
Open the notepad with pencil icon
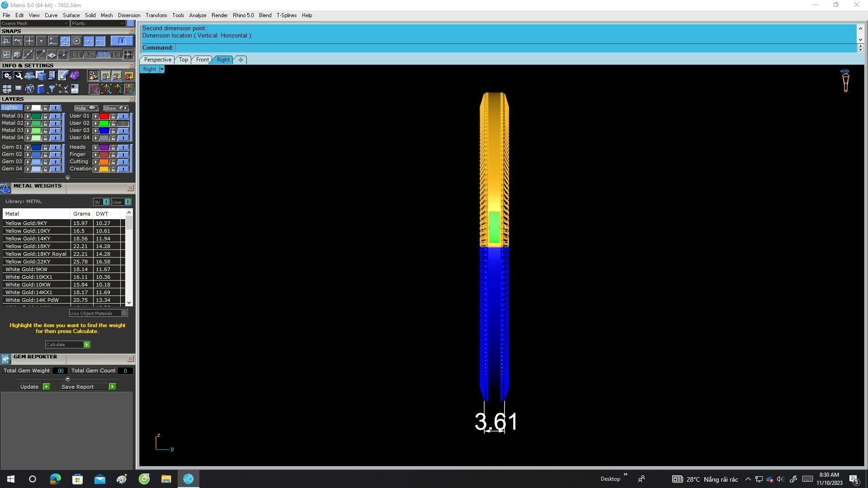pyautogui.click(x=63, y=76)
